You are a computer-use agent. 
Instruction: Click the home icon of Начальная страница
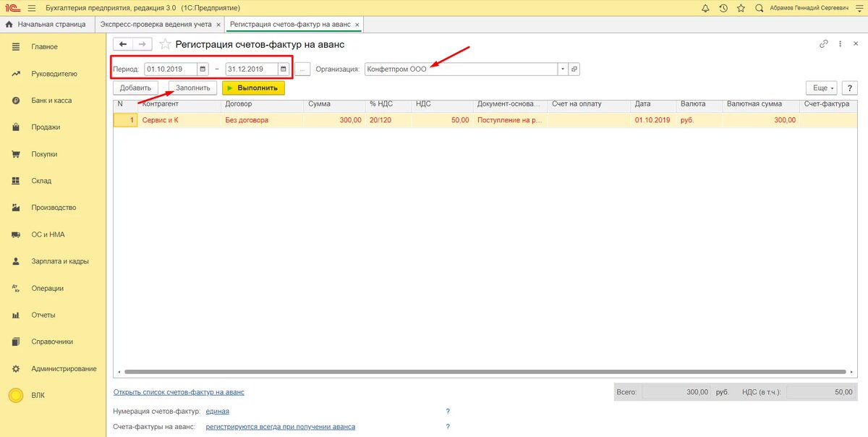coord(9,24)
